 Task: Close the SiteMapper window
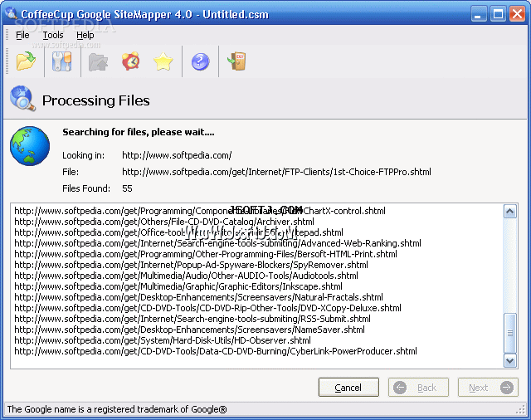(517, 14)
